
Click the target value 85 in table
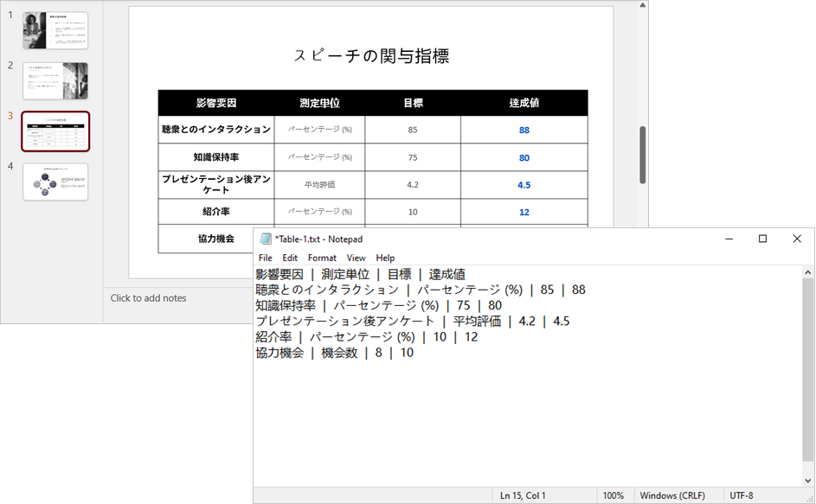pyautogui.click(x=413, y=130)
